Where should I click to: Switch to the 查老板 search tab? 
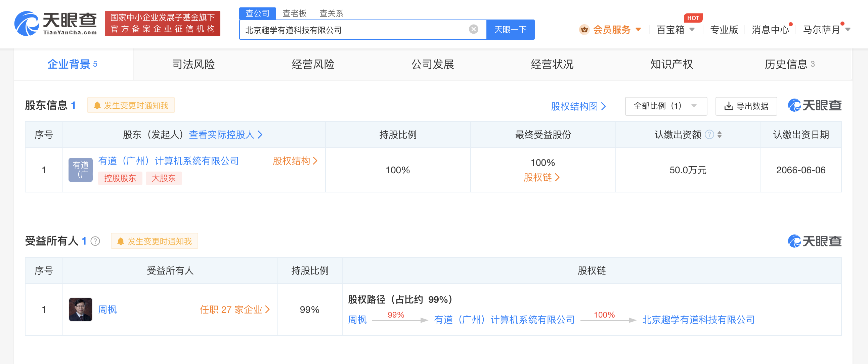click(x=294, y=13)
